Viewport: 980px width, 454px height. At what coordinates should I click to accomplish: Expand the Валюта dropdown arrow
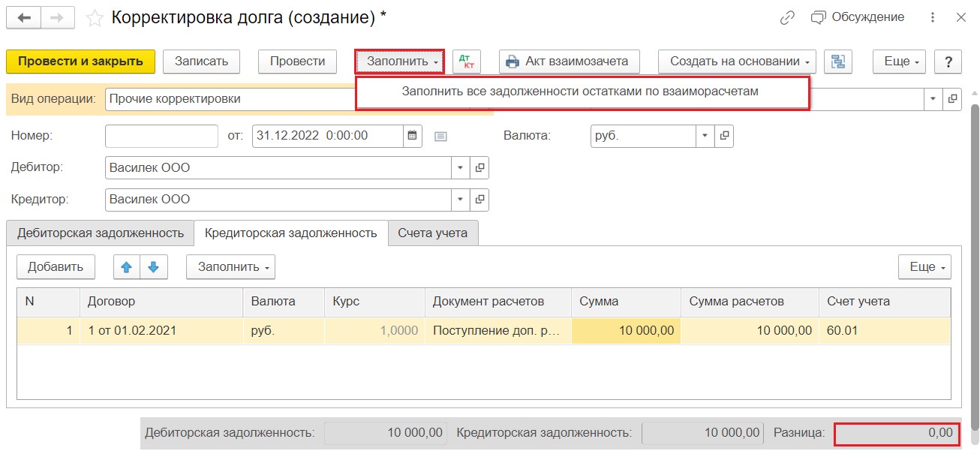(x=705, y=136)
